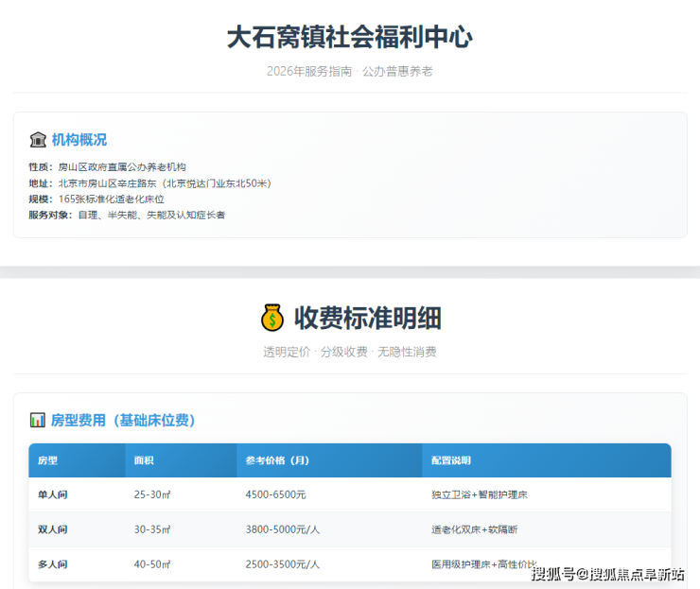Select the 多人间 table row label
The width and height of the screenshot is (700, 589).
point(52,564)
